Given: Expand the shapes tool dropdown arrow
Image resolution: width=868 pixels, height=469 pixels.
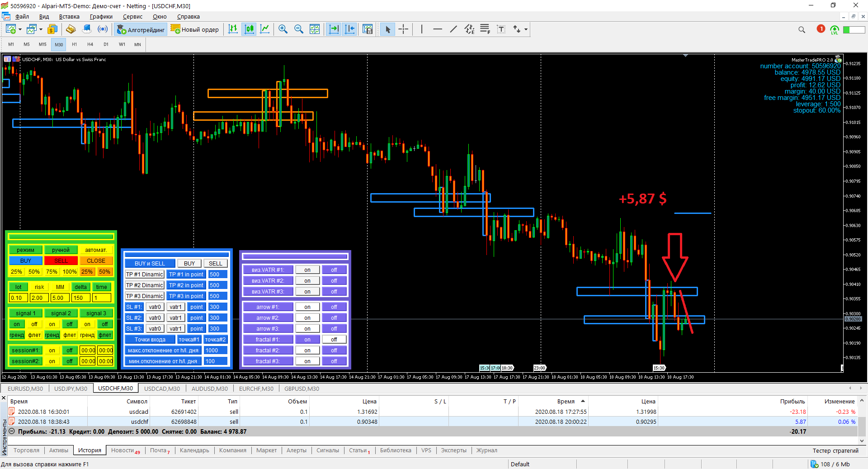Looking at the screenshot, I should tap(526, 30).
